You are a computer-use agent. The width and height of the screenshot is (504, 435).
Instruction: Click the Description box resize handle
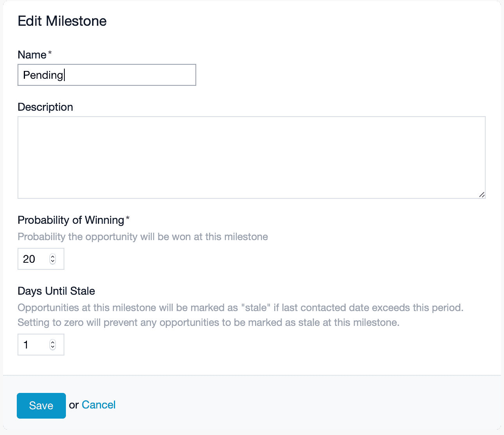click(482, 195)
